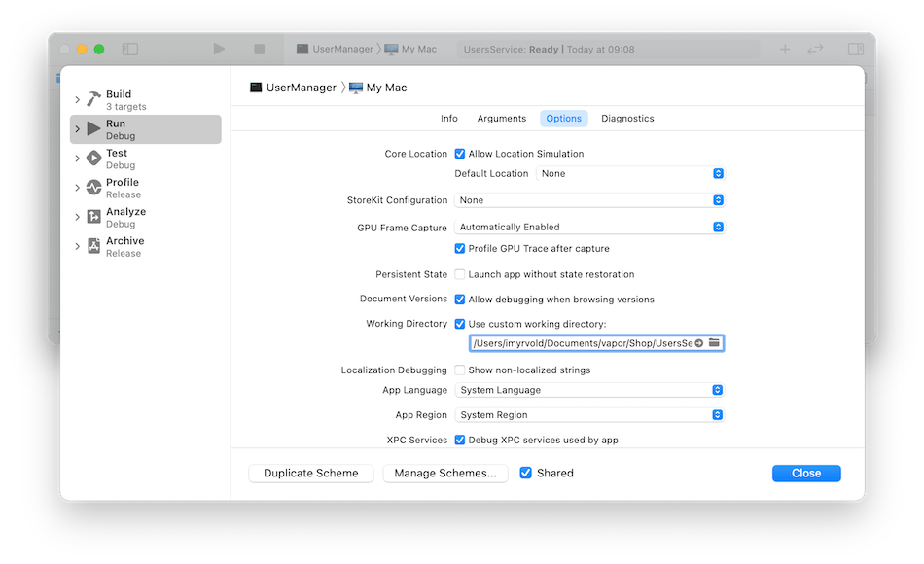This screenshot has height=564, width=924.
Task: Toggle the navigator sidebar icon in toolbar
Action: pyautogui.click(x=129, y=49)
